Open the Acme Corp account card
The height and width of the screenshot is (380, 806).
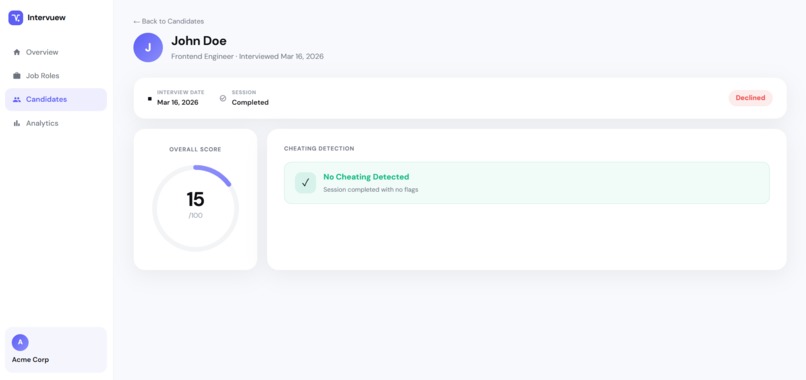click(x=56, y=350)
